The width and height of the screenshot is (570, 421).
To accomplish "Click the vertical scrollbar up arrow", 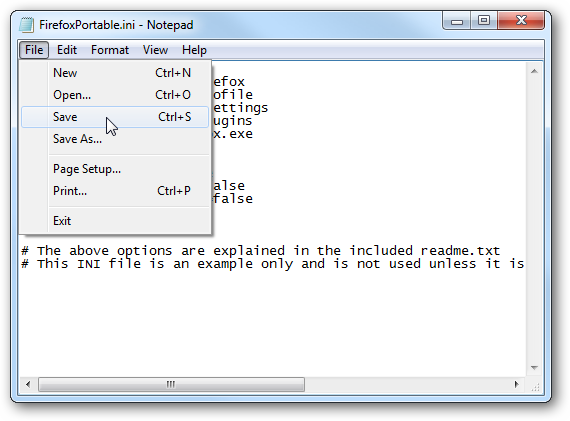I will point(534,71).
